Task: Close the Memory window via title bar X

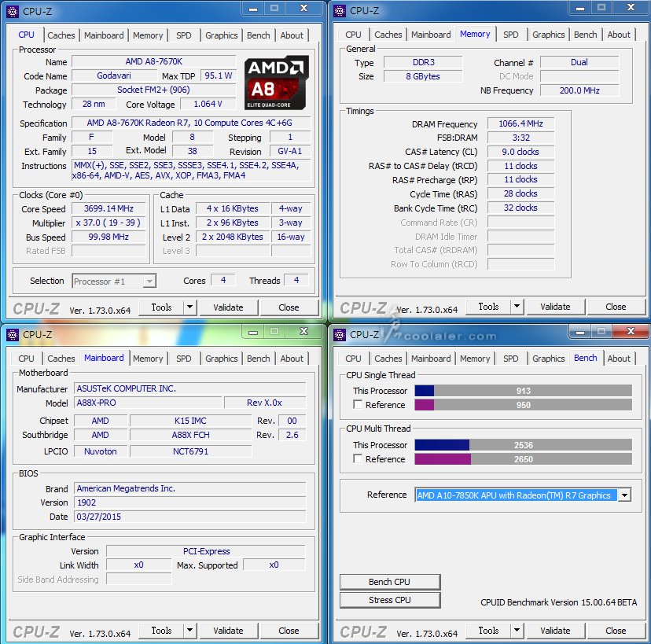Action: pos(631,8)
